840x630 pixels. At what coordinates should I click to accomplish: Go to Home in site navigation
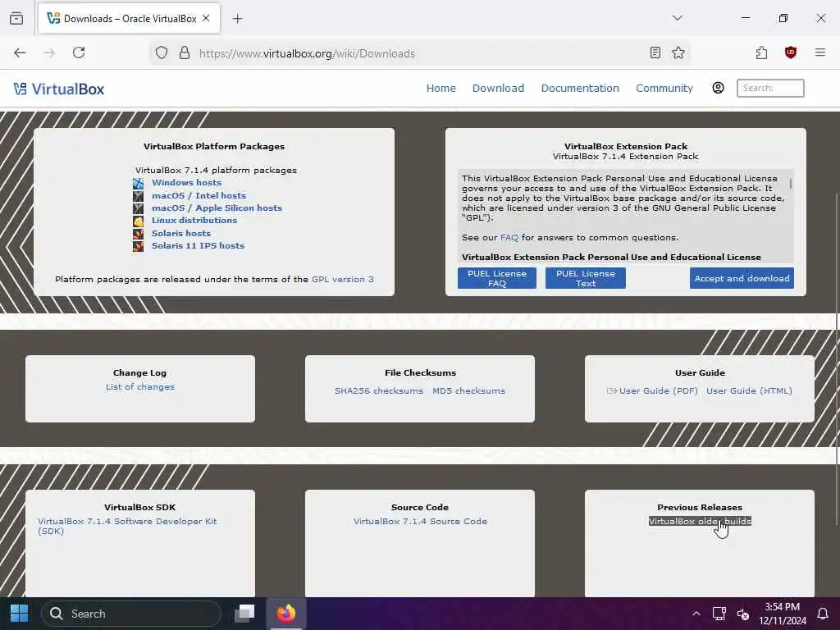(441, 89)
